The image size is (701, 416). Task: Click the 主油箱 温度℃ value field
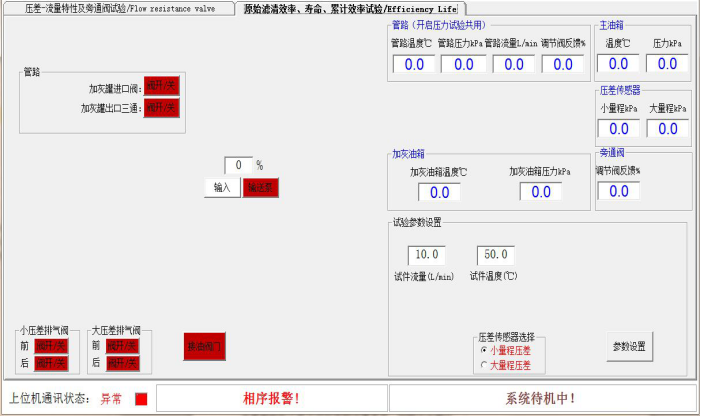point(618,63)
